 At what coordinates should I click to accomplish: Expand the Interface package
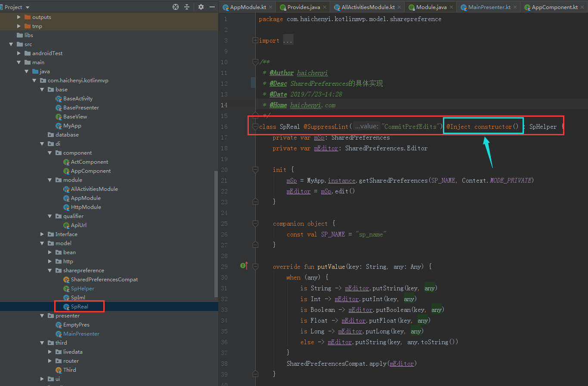coord(42,234)
